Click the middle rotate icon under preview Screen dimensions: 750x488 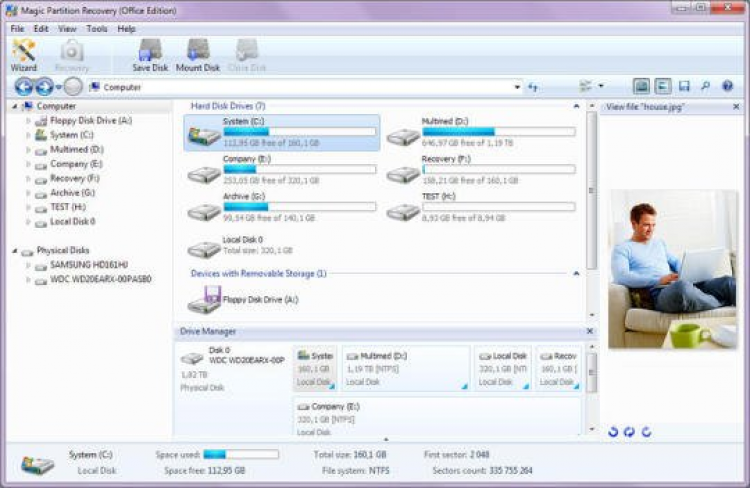[629, 432]
